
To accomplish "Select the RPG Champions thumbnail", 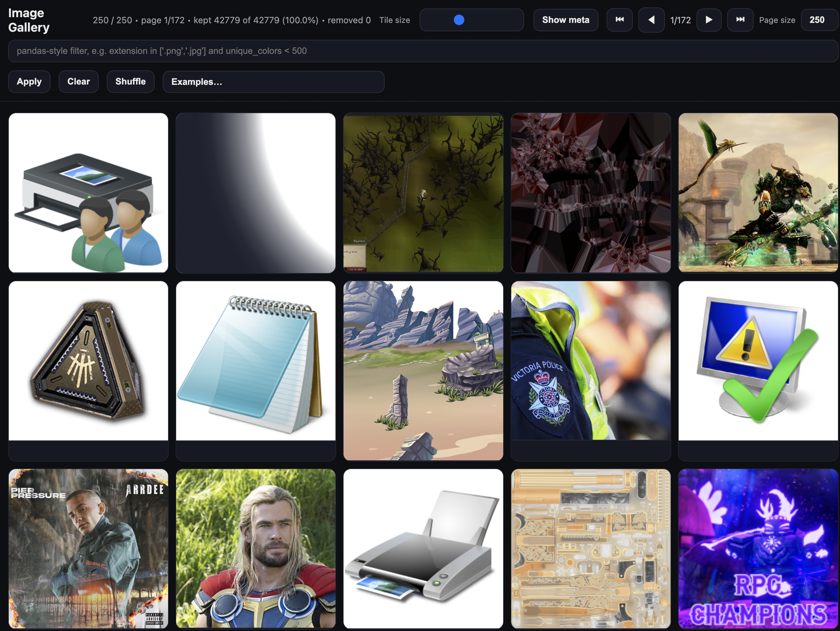I will pos(757,549).
